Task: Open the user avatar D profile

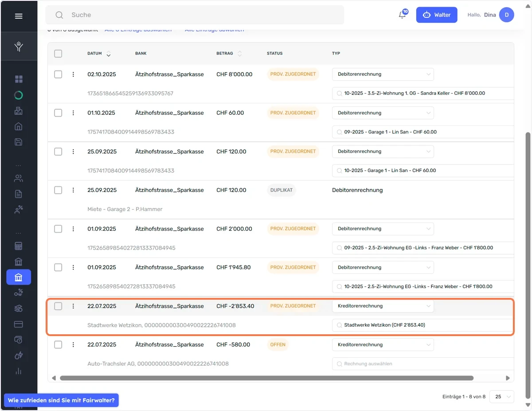Action: pyautogui.click(x=507, y=15)
